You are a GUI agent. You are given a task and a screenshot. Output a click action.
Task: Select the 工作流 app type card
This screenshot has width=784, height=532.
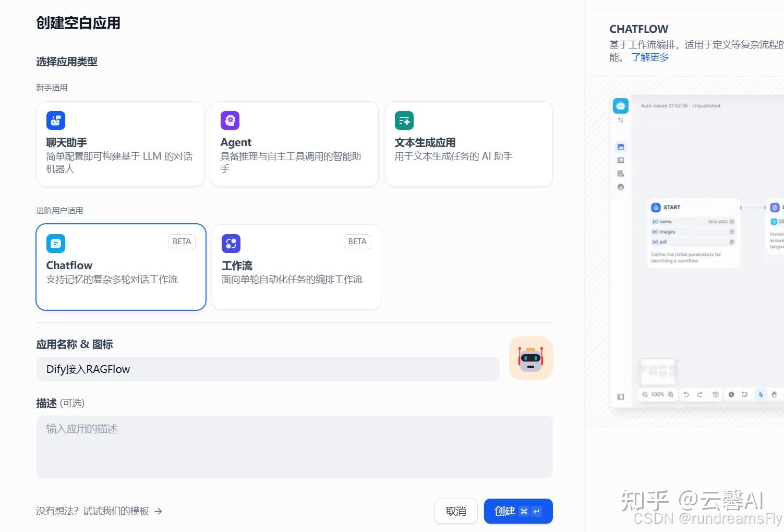pos(296,267)
